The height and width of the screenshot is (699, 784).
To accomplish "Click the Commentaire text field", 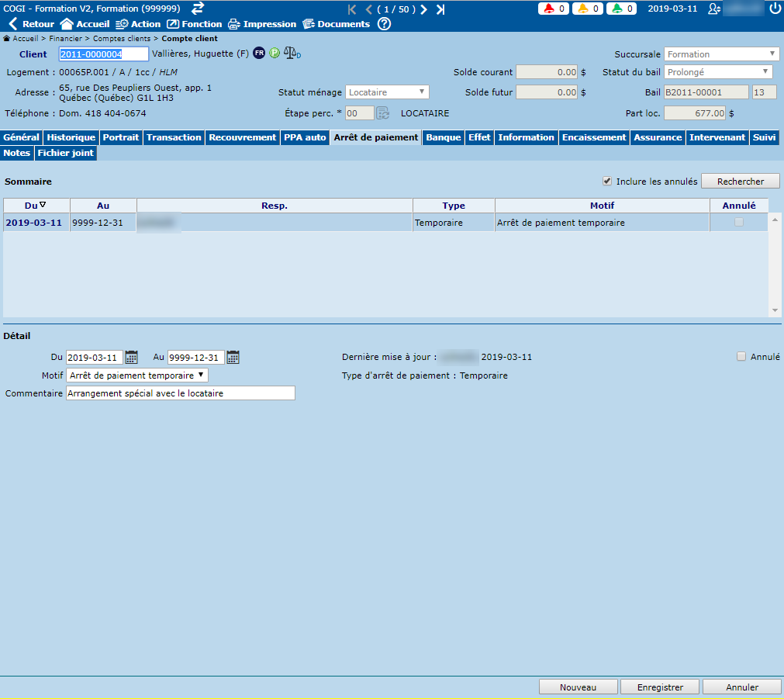I will click(x=181, y=393).
